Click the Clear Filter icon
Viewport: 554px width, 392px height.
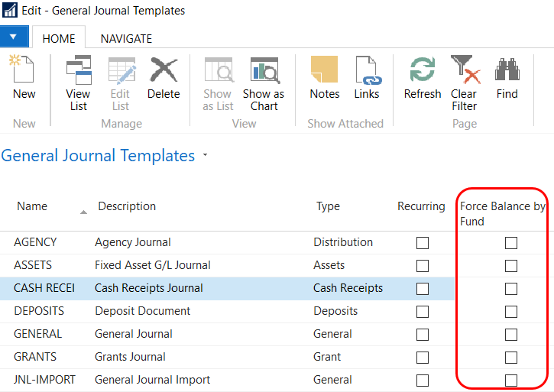pyautogui.click(x=464, y=71)
